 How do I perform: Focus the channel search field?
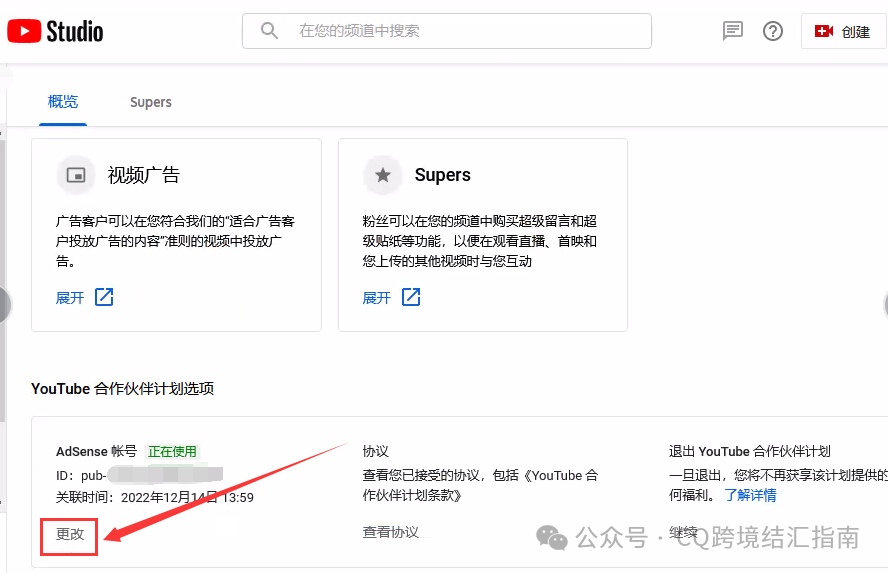(447, 31)
